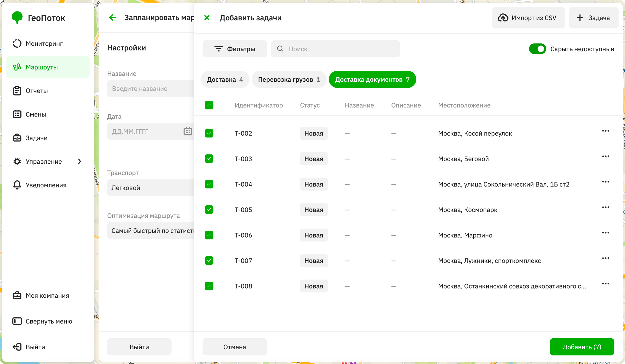Close the Добавить задачи panel
This screenshot has height=364, width=625.
pyautogui.click(x=207, y=18)
